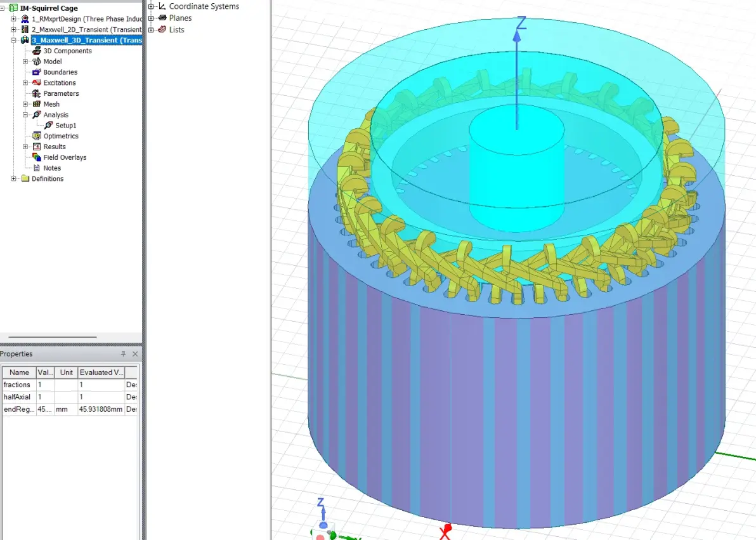Click the Planes icon in model tree
756x540 pixels.
point(162,18)
